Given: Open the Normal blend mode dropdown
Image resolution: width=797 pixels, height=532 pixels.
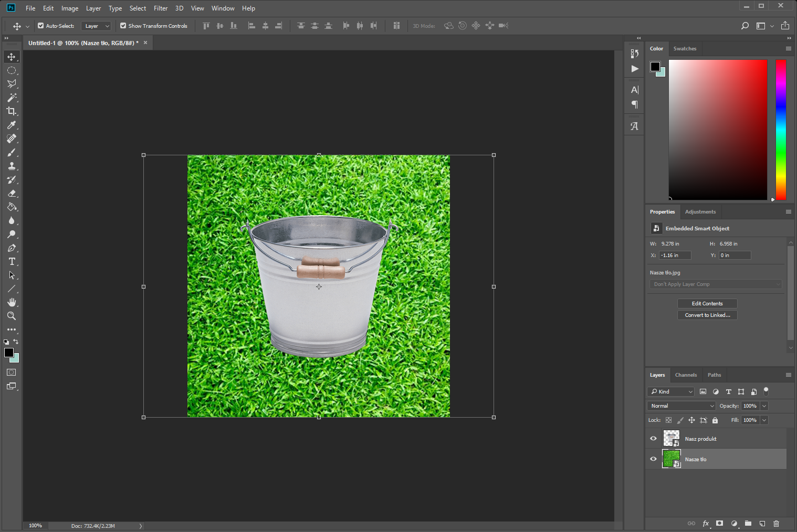Looking at the screenshot, I should (x=681, y=406).
